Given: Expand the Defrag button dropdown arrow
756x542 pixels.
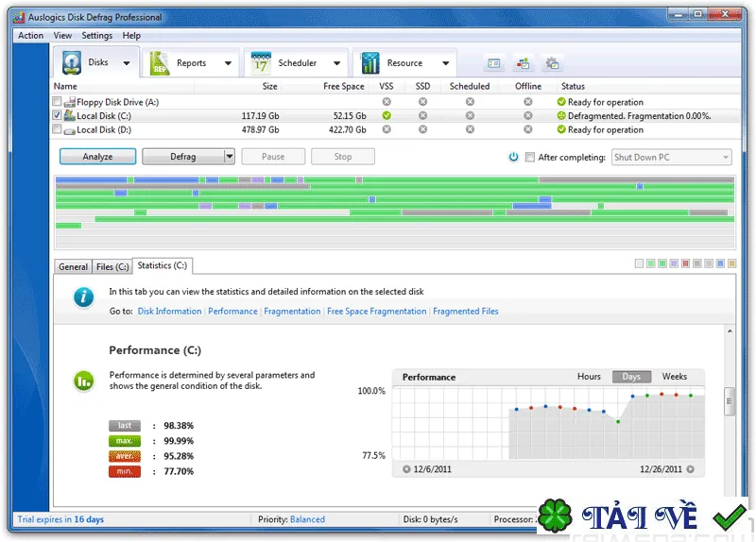Looking at the screenshot, I should (x=230, y=156).
